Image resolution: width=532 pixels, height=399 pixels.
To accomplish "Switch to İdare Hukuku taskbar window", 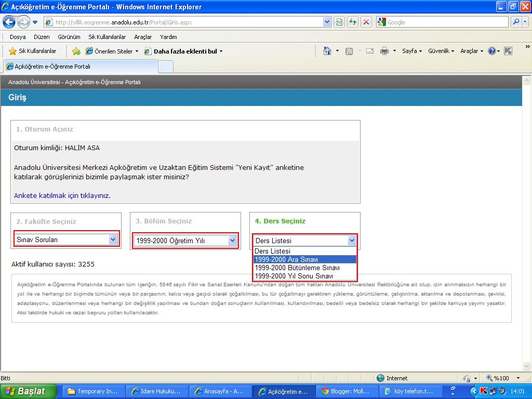I will tap(157, 391).
